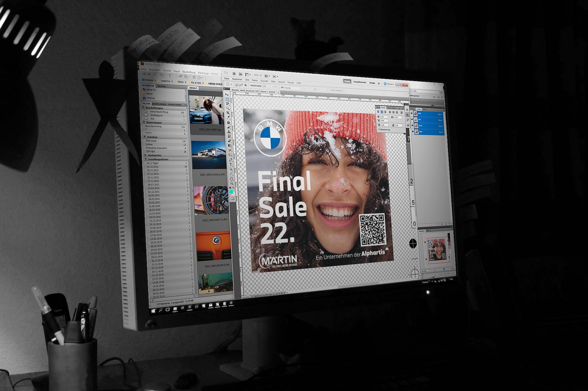Viewport: 588px width, 391px height.
Task: Open Mini Bridge from Photoshop bar
Action: pos(240,74)
